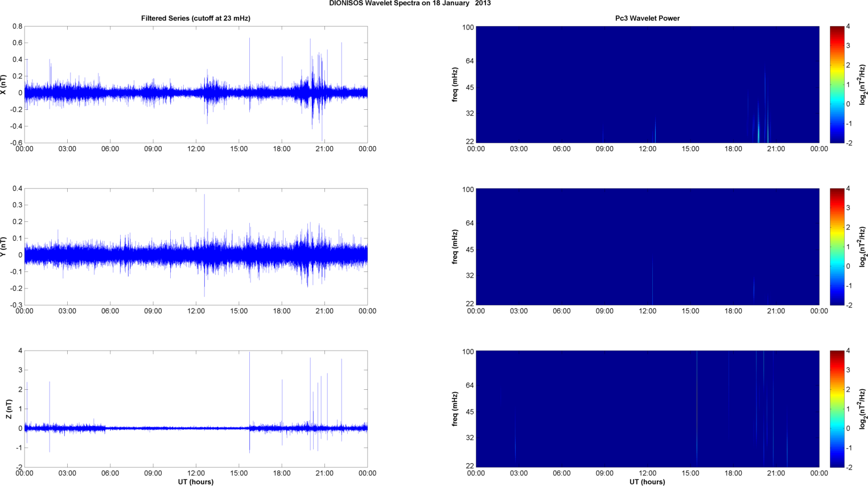Select the 'Pc3 Wavelet Power' heading
Viewport: 868px width, 486px height.
click(647, 18)
